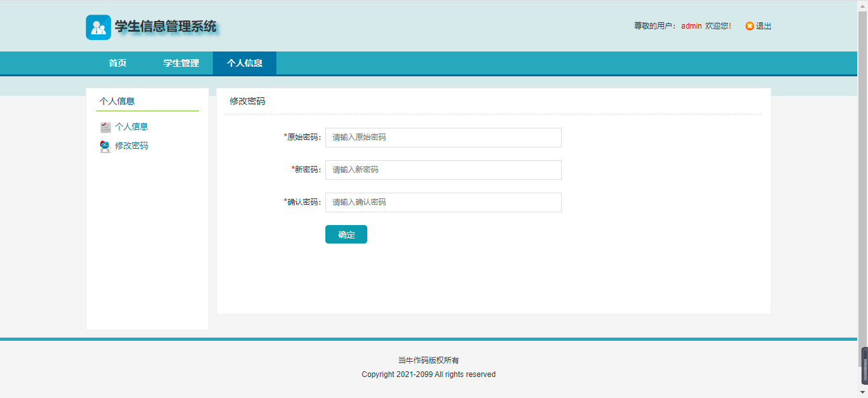This screenshot has width=868, height=398.
Task: Click the student system logo icon
Action: click(x=98, y=27)
